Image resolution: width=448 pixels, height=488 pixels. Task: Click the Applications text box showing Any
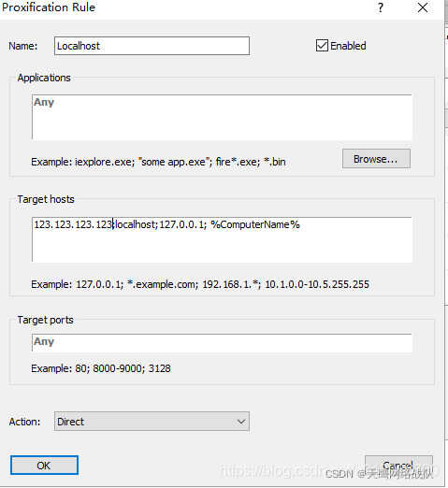222,117
